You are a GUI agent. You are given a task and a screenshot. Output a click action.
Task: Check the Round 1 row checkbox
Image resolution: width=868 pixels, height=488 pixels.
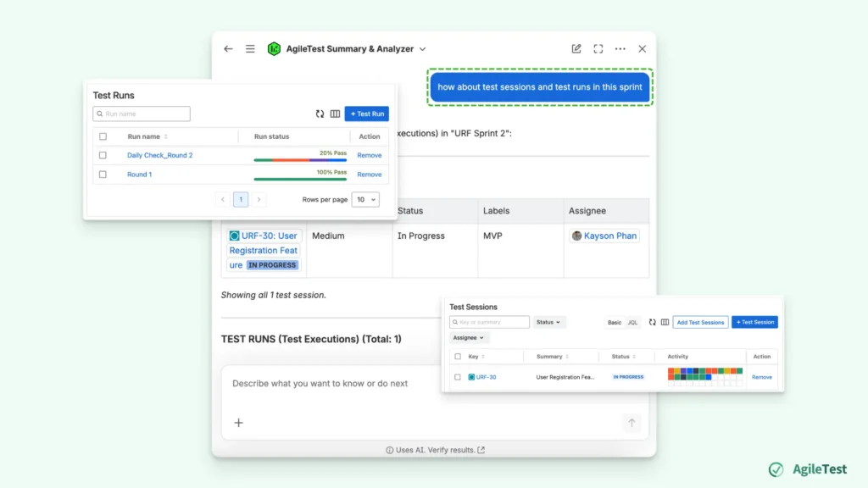(x=103, y=175)
